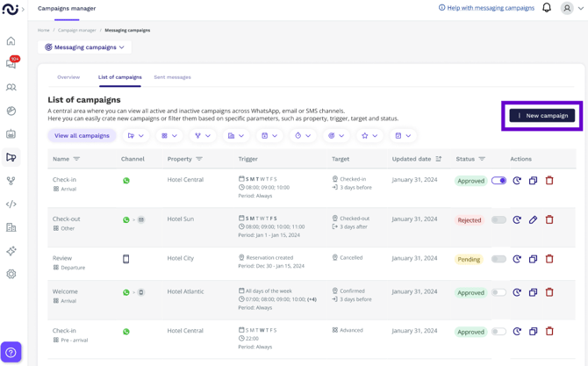588x366 pixels.
Task: Toggle the last Check-in Pre-arrival campaign on
Action: (498, 332)
